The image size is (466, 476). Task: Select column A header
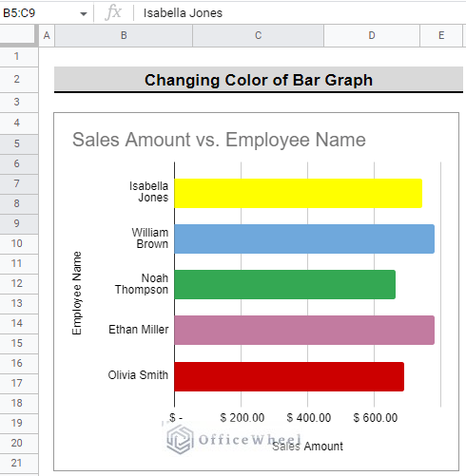[47, 35]
